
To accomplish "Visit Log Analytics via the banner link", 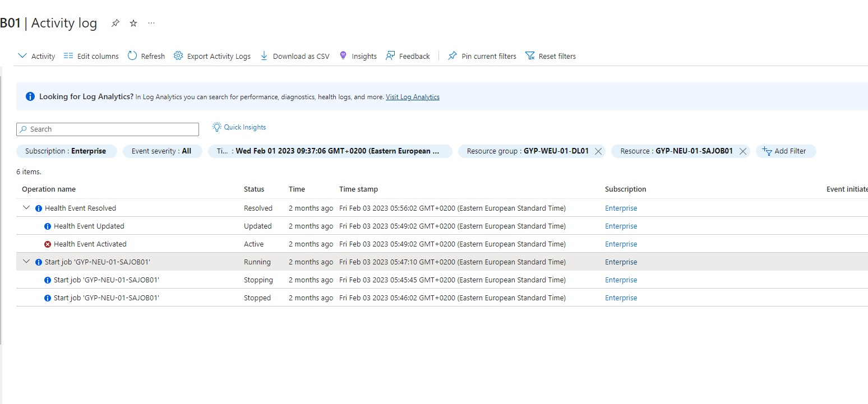I will click(x=412, y=96).
